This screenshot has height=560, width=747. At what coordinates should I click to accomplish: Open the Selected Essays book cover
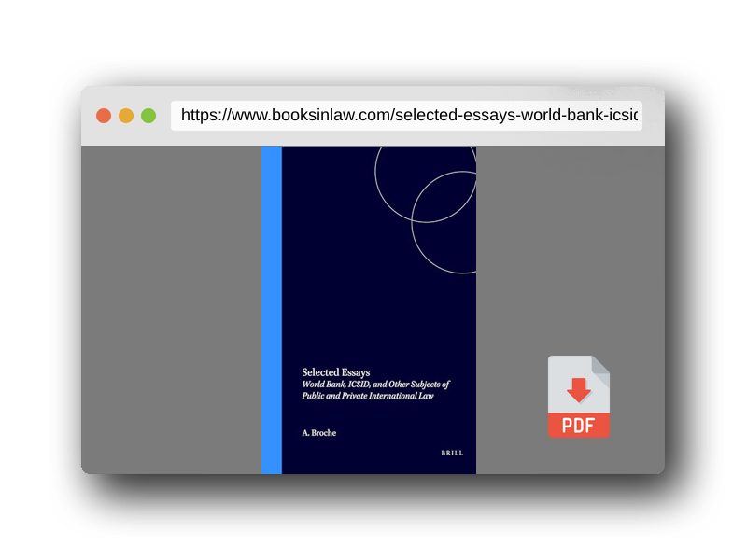[x=369, y=310]
